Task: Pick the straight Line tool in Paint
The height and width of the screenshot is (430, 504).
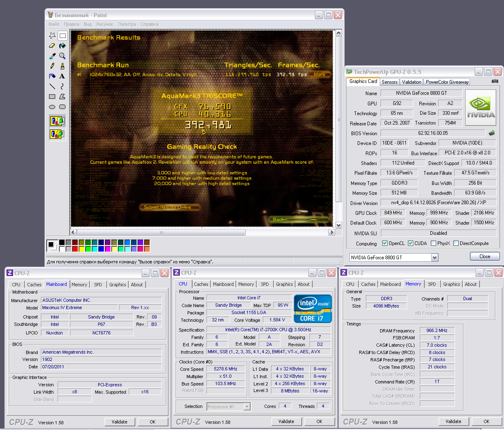Action: coord(52,87)
